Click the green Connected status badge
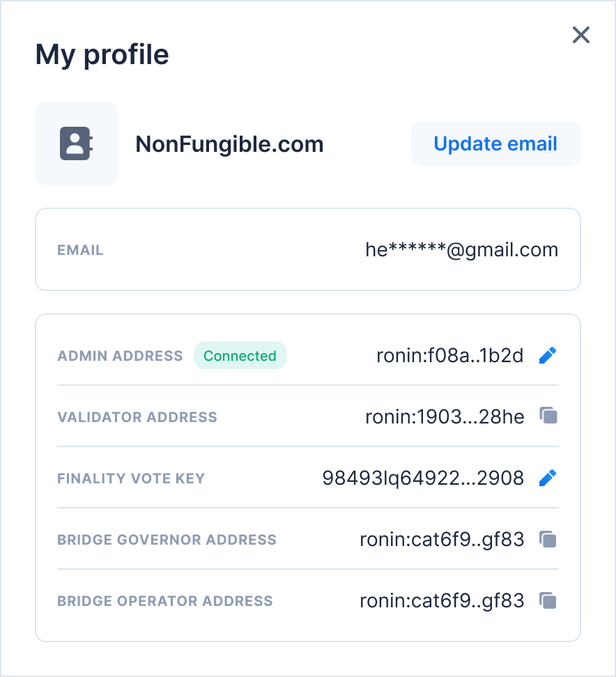The width and height of the screenshot is (616, 677). [x=240, y=356]
